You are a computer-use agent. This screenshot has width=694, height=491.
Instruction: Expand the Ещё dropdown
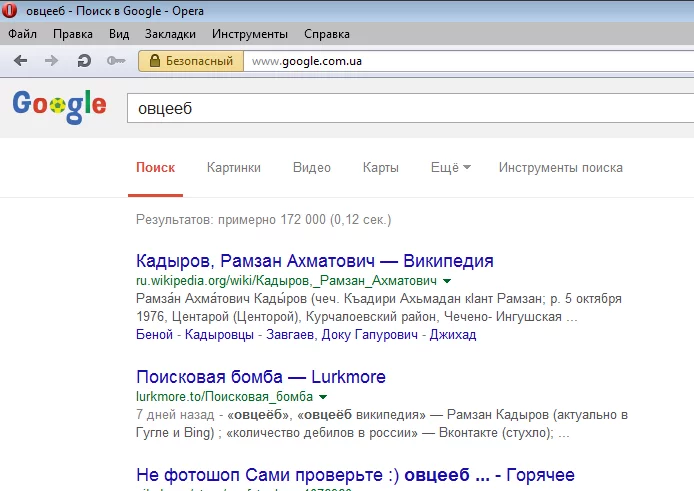450,168
